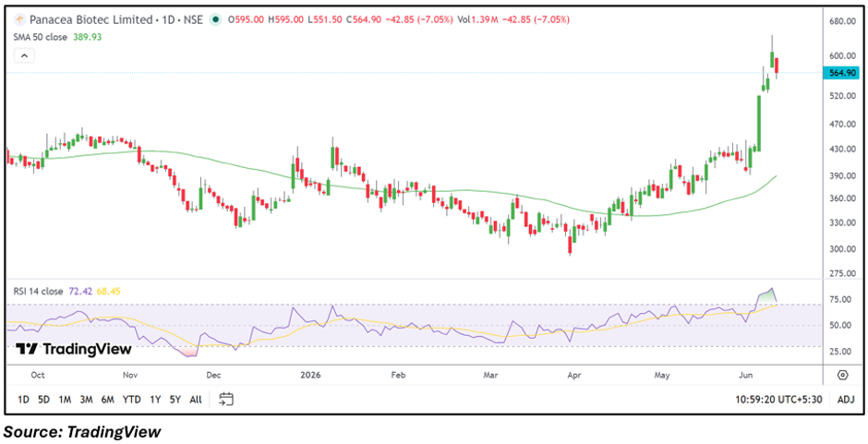Select the 1M time range
This screenshot has height=444, width=868.
tap(65, 399)
